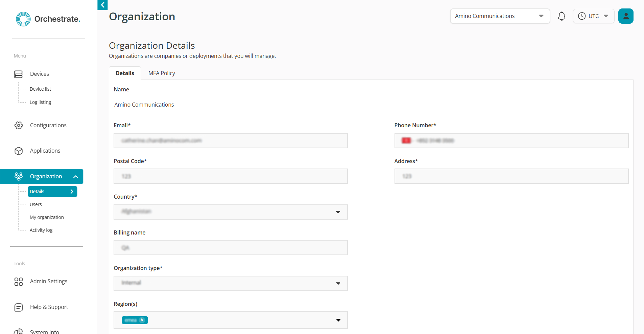Go to Users under Organization
This screenshot has height=334, width=644.
click(36, 204)
